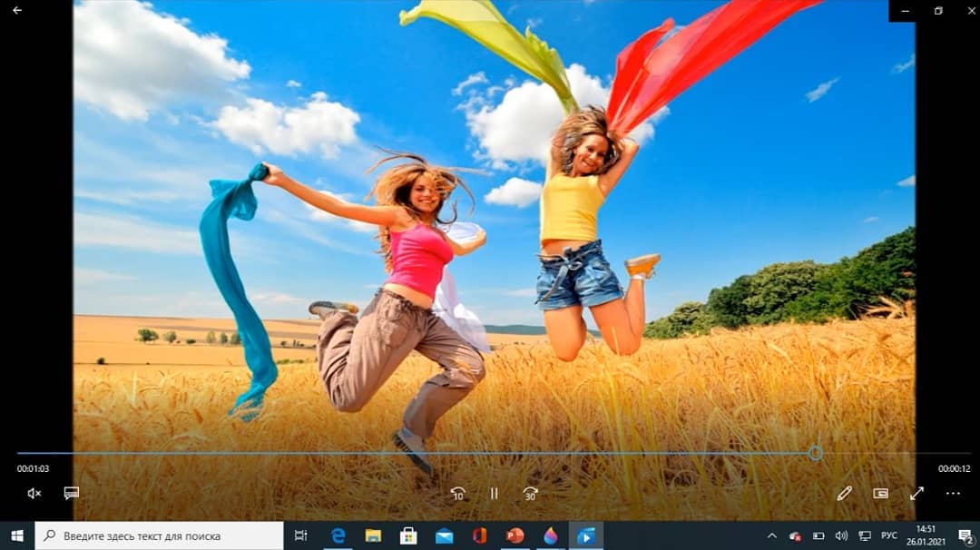Open File Explorer from the taskbar
Screen dimensions: 980x550
(373, 535)
